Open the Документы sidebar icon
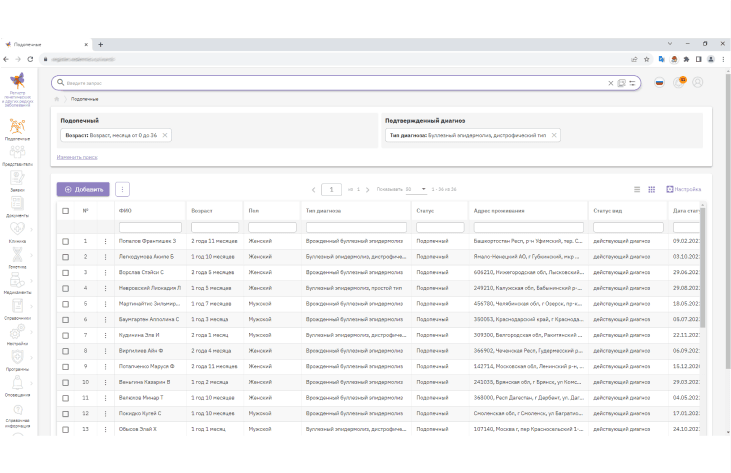 coord(17,206)
